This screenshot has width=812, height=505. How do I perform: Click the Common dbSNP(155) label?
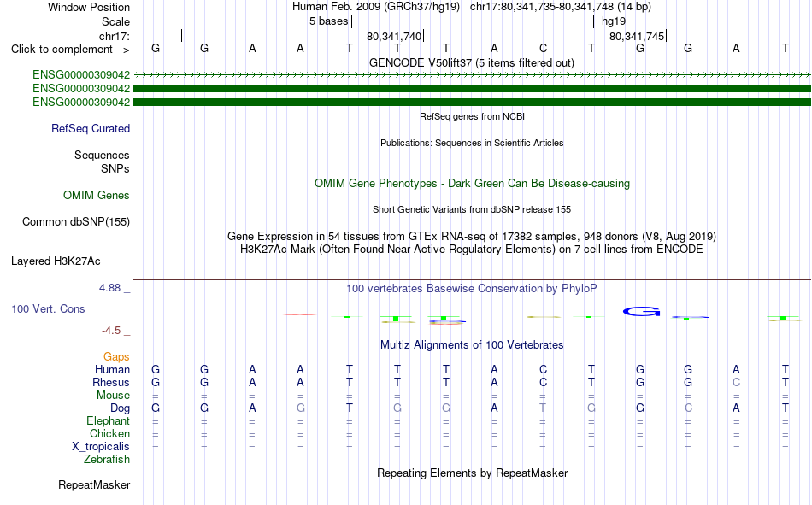76,221
